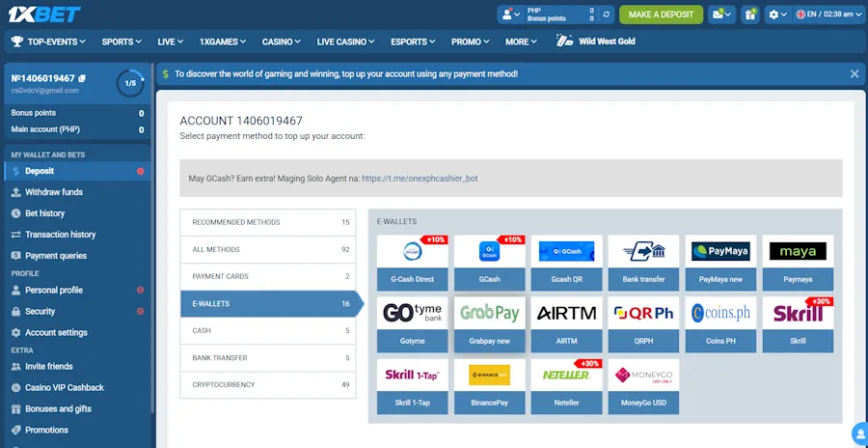
Task: Open the onexphcashier_bot Telegram link
Action: [420, 179]
